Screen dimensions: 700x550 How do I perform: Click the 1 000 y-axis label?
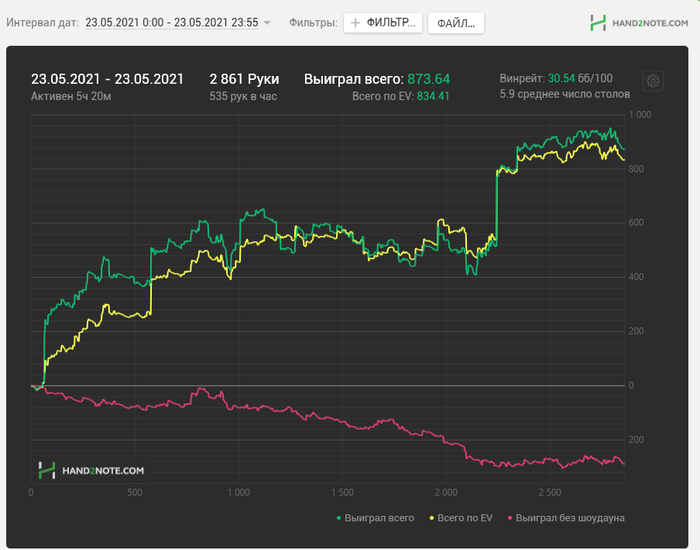640,115
